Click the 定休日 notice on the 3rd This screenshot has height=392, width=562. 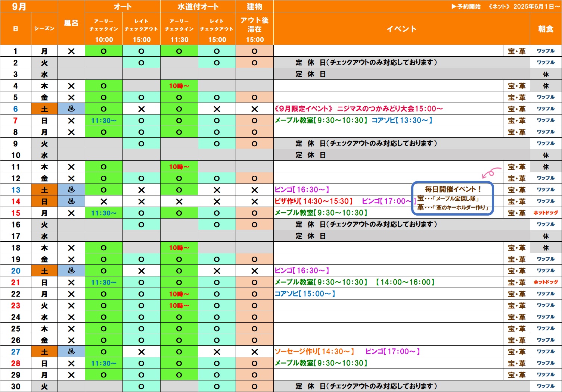pyautogui.click(x=311, y=74)
